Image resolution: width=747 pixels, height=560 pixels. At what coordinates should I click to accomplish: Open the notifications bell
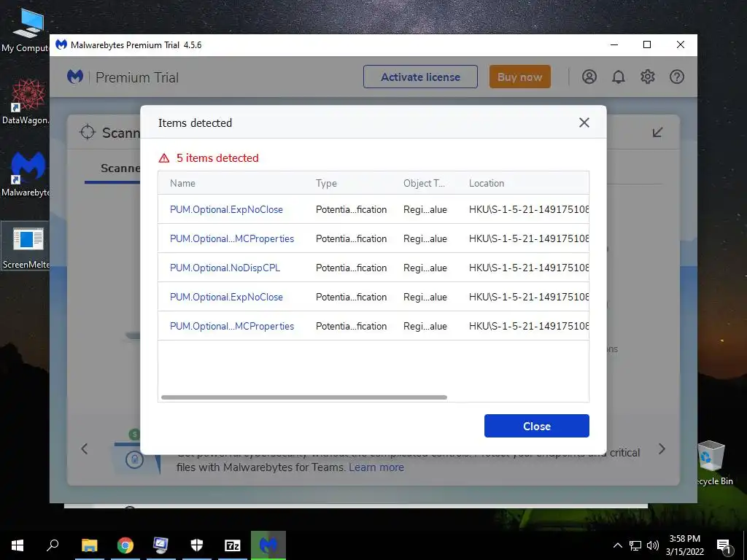coord(619,77)
